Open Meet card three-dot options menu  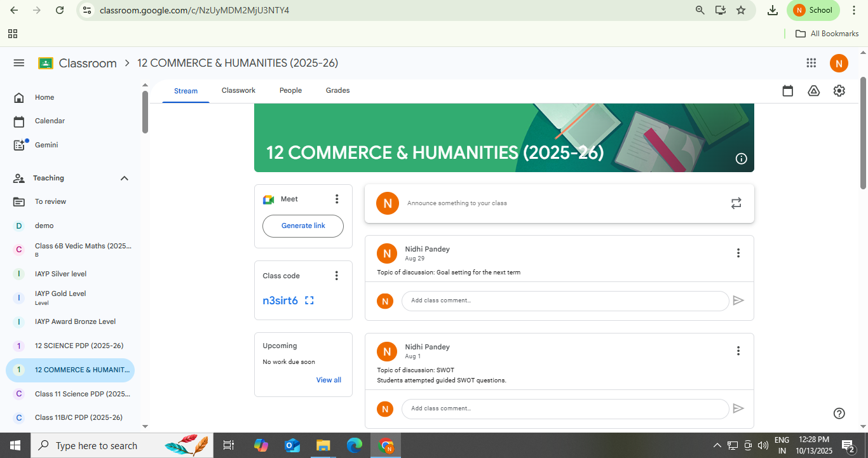pos(337,199)
